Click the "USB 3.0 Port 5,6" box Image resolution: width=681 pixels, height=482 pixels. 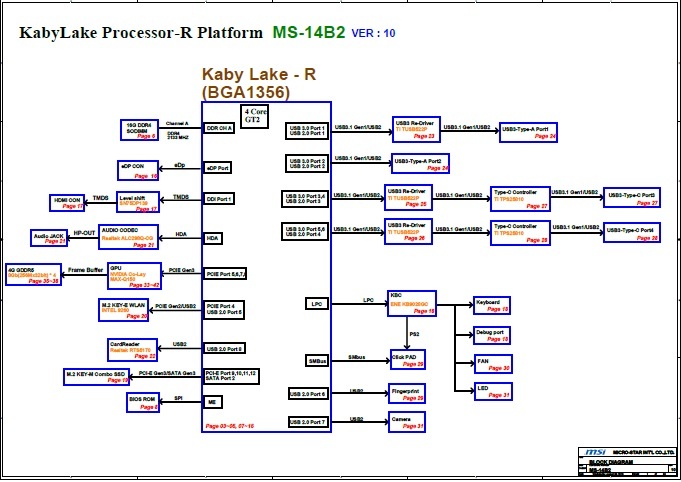click(305, 231)
